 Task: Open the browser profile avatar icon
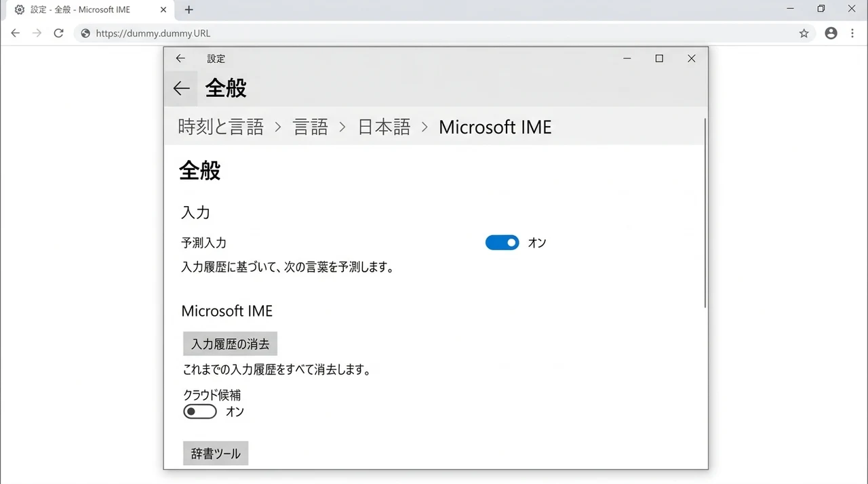831,33
